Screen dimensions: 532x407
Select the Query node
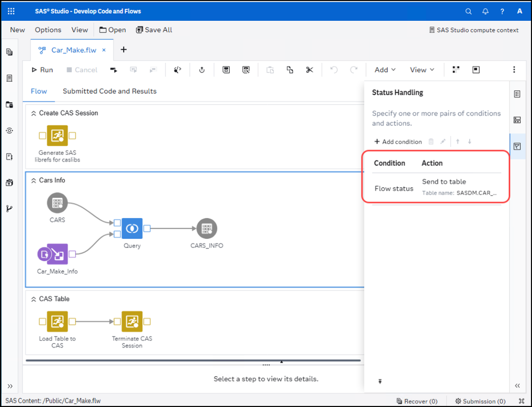pos(132,228)
